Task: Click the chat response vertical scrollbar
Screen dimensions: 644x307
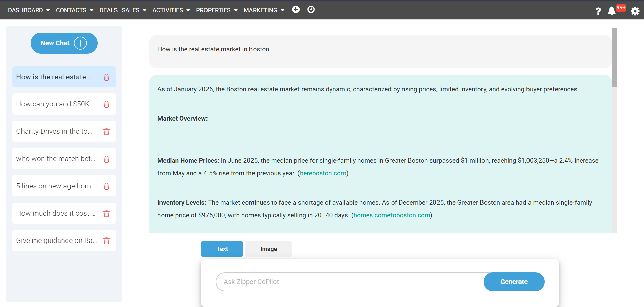Action: pos(614,58)
